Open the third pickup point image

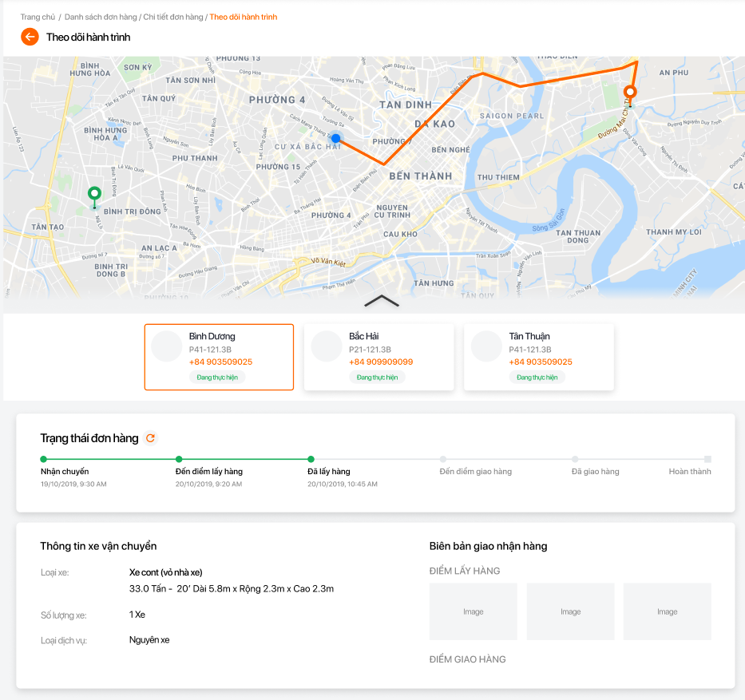point(667,611)
